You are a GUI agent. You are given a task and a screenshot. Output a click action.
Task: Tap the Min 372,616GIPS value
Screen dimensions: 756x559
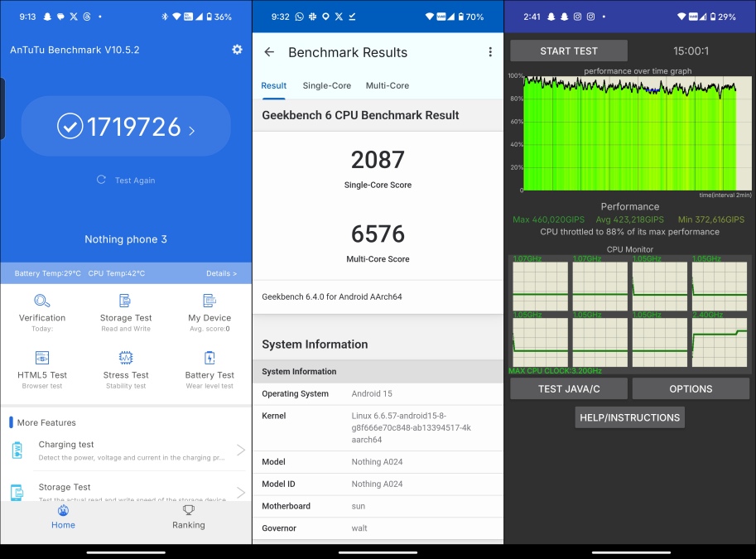pos(711,219)
